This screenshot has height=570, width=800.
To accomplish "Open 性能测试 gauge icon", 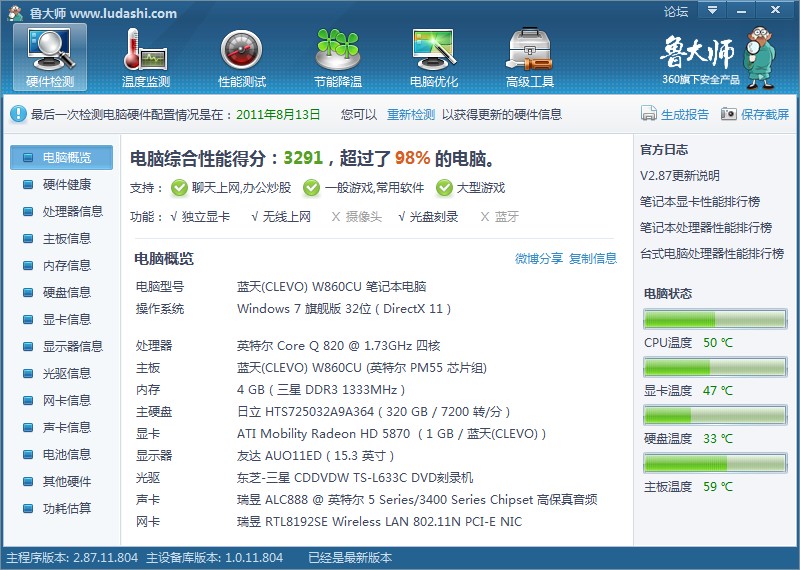I will (x=241, y=50).
